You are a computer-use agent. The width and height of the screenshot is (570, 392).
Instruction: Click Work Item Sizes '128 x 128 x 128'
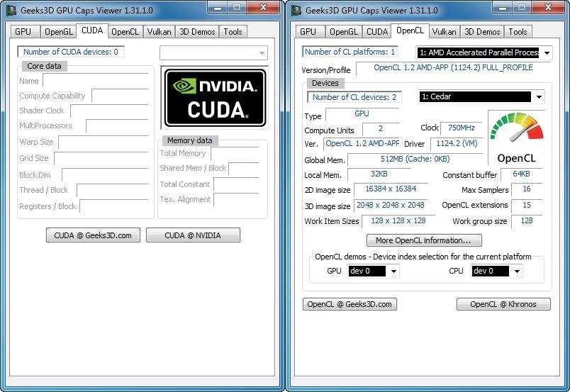[398, 220]
